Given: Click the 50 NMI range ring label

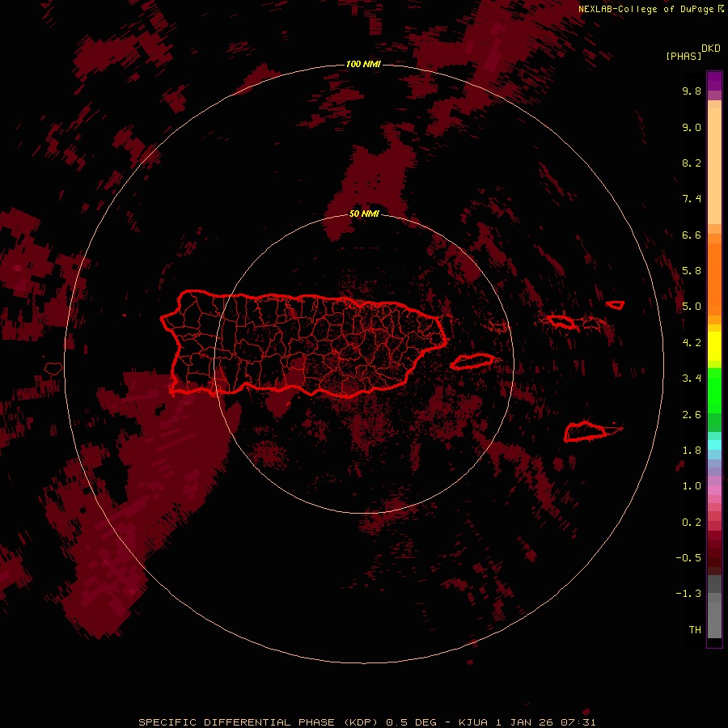Looking at the screenshot, I should pos(364,214).
